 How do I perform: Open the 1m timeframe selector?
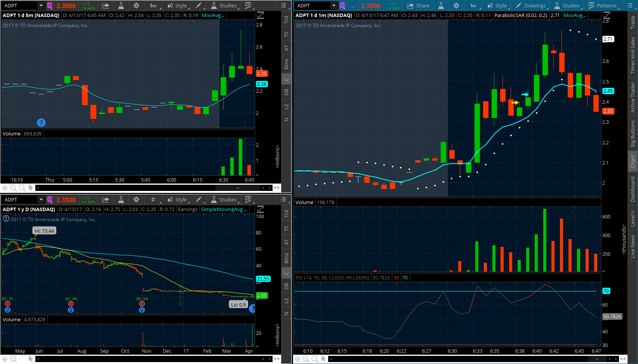[x=473, y=5]
